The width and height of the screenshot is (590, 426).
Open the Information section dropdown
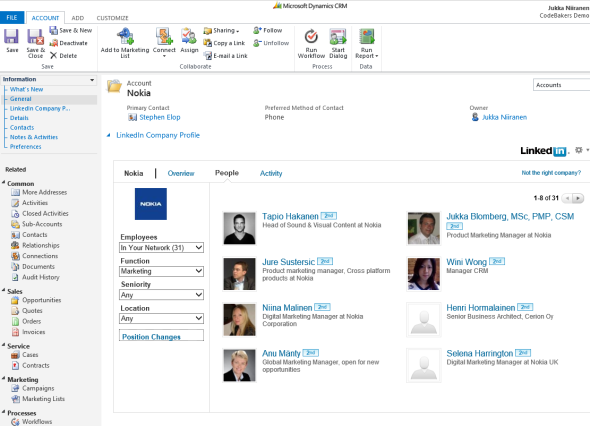pyautogui.click(x=92, y=79)
